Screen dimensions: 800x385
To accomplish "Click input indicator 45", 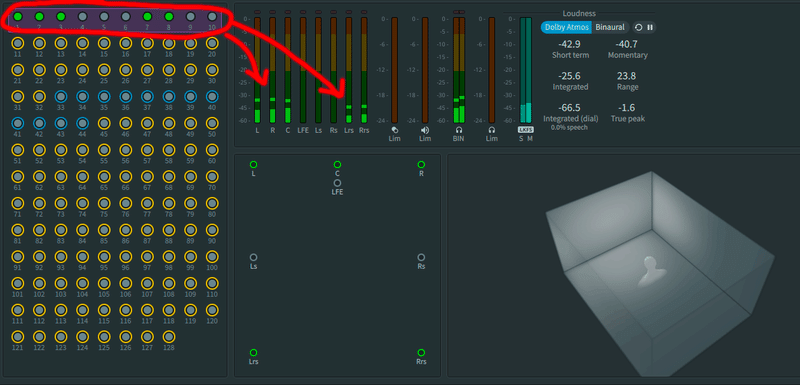I will [104, 123].
